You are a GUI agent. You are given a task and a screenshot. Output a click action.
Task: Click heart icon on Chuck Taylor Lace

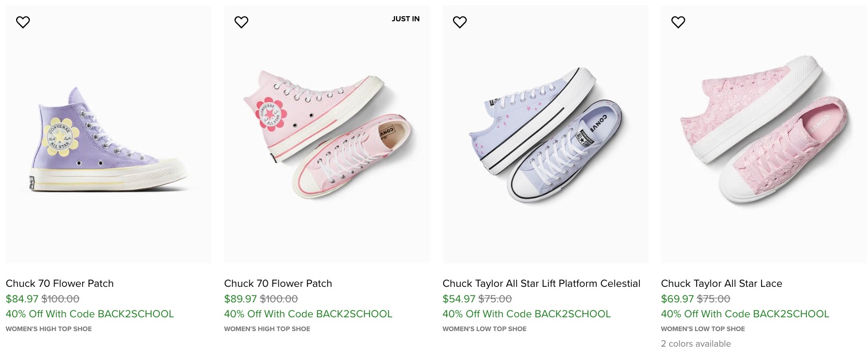(x=678, y=22)
